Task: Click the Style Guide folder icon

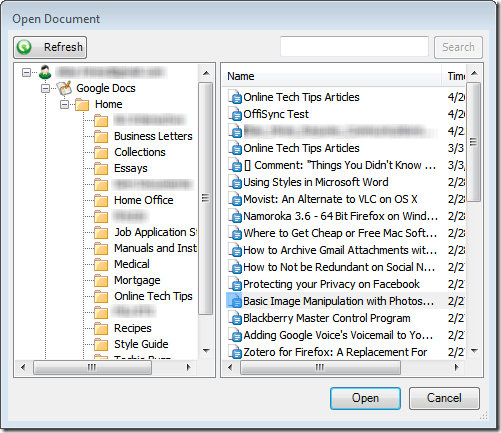Action: (101, 344)
